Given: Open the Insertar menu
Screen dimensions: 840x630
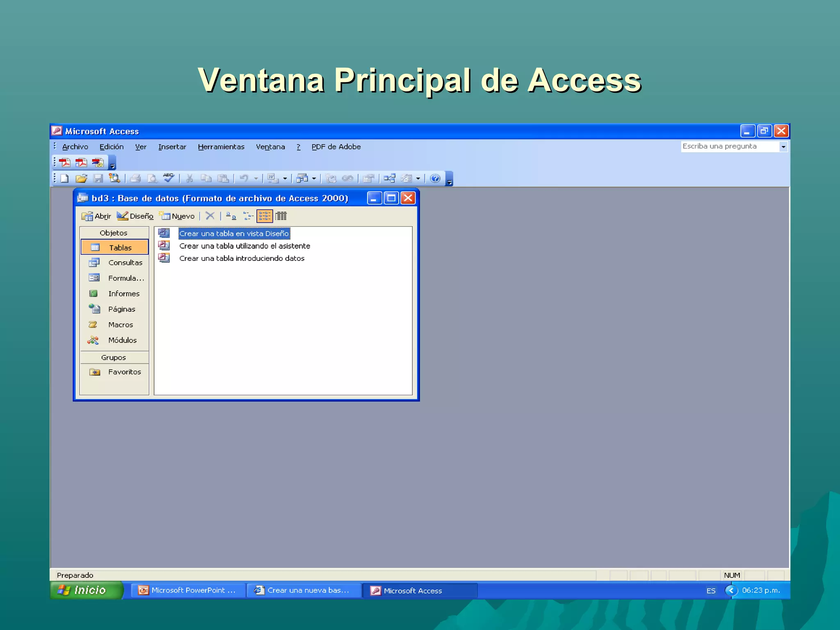Looking at the screenshot, I should coord(172,147).
